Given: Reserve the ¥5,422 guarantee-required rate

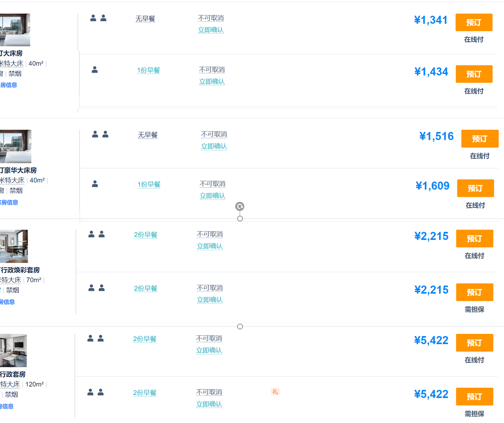Looking at the screenshot, I should click(x=474, y=396).
